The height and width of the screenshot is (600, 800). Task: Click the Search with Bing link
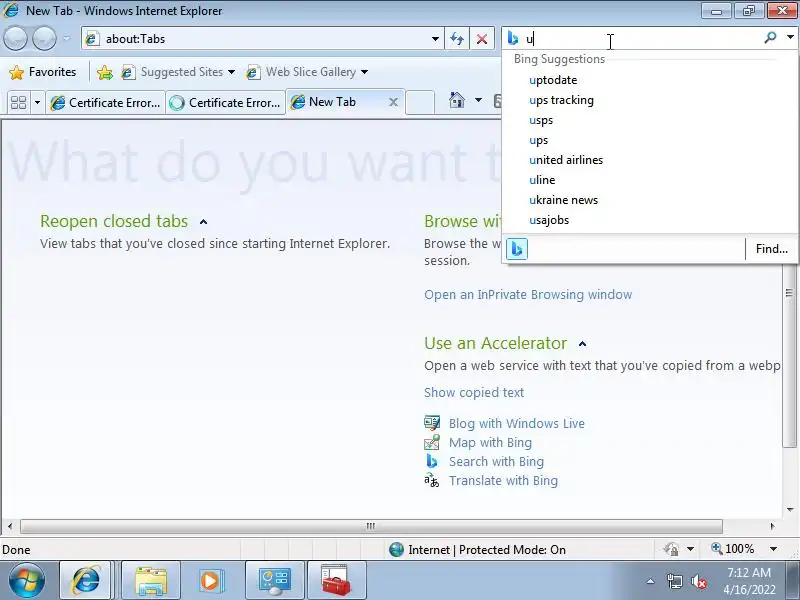point(496,461)
